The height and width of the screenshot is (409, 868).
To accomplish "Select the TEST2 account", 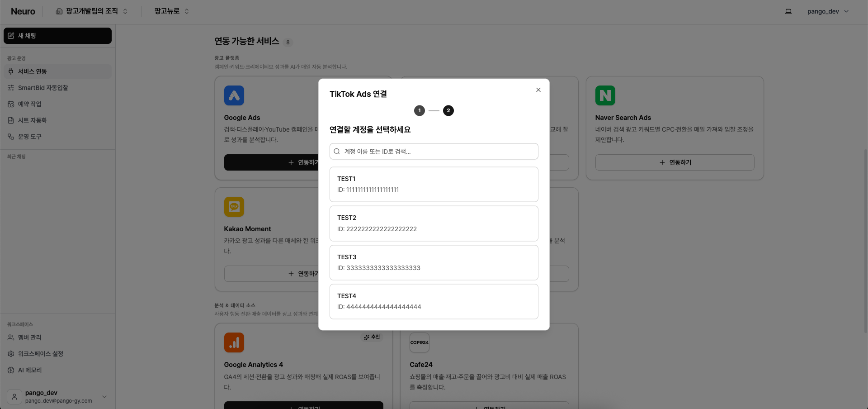I will point(434,224).
